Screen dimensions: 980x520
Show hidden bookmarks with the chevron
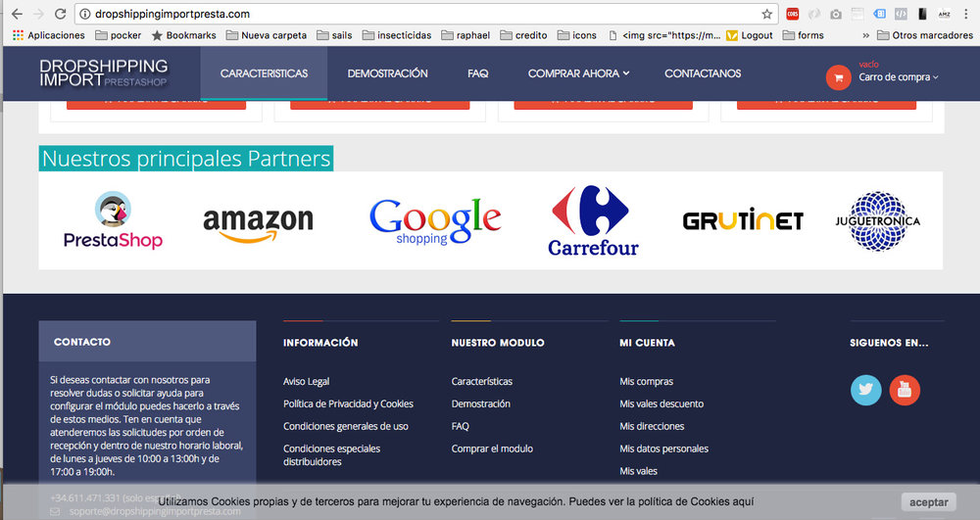[865, 35]
